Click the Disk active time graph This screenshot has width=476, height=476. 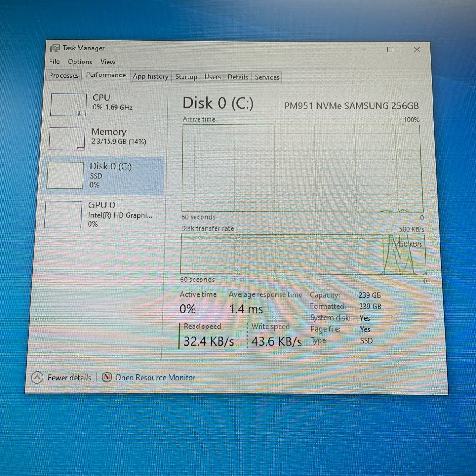[x=301, y=168]
